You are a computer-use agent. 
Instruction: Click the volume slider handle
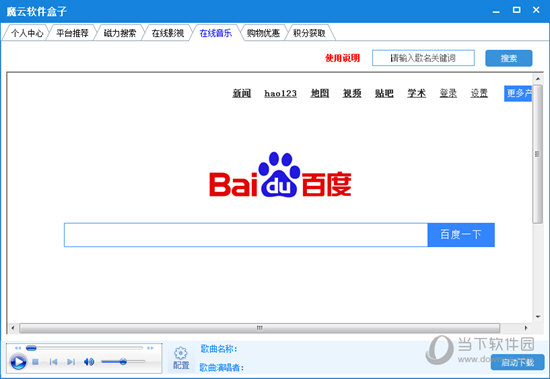coord(123,361)
